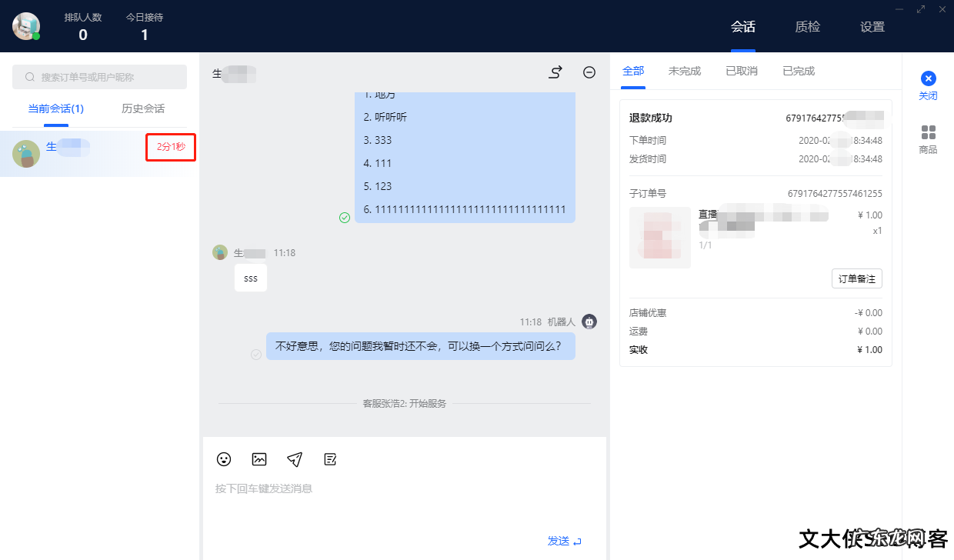This screenshot has width=954, height=560.
Task: End the session via the minus-circle icon
Action: [x=589, y=72]
